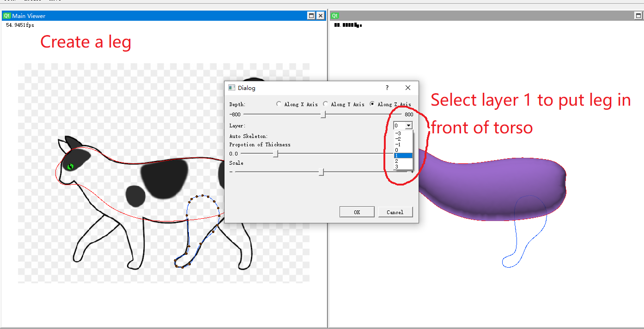Choose layer -3 from the dropdown list

click(403, 133)
